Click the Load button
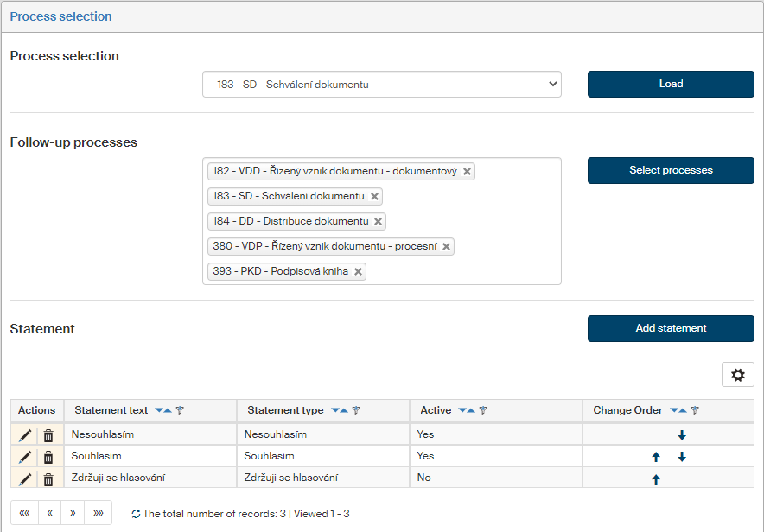This screenshot has width=764, height=532. tap(671, 85)
